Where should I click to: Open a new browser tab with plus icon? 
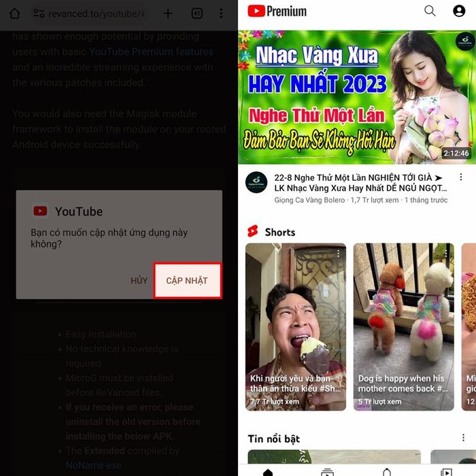[x=167, y=14]
